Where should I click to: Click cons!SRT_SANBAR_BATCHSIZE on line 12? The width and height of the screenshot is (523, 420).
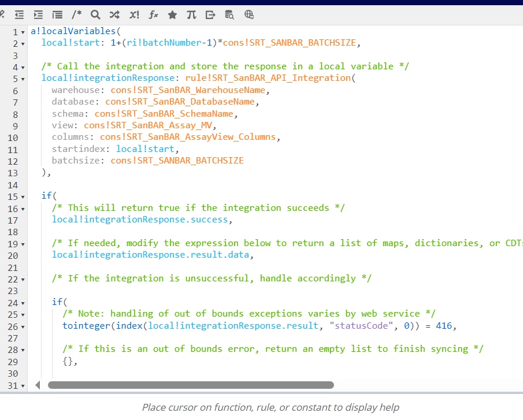[177, 161]
